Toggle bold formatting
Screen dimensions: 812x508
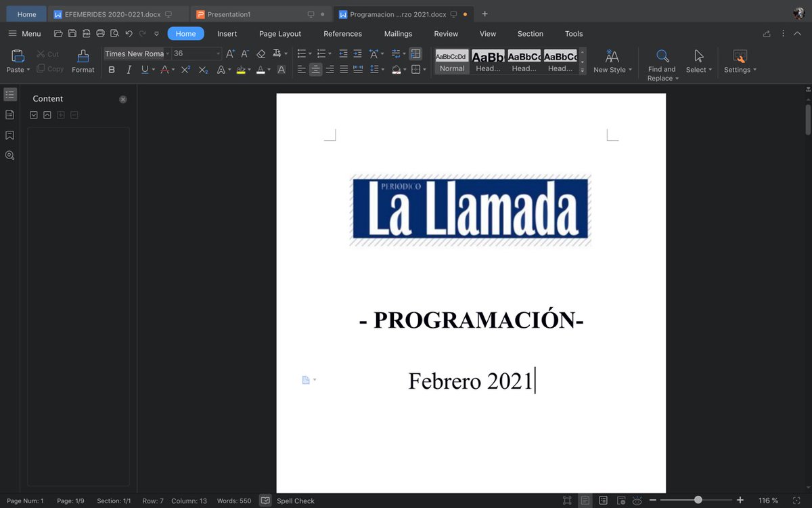click(x=112, y=70)
